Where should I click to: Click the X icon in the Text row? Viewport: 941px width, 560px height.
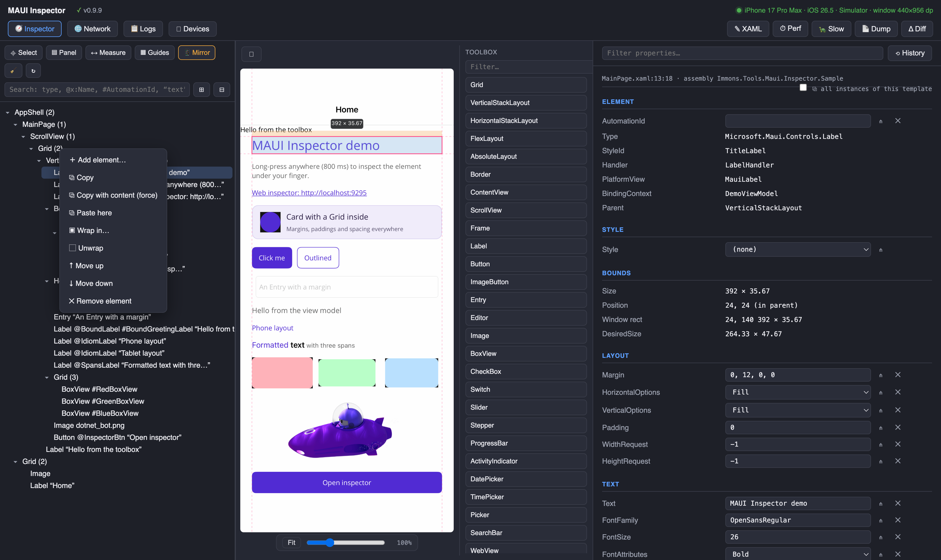tap(898, 503)
